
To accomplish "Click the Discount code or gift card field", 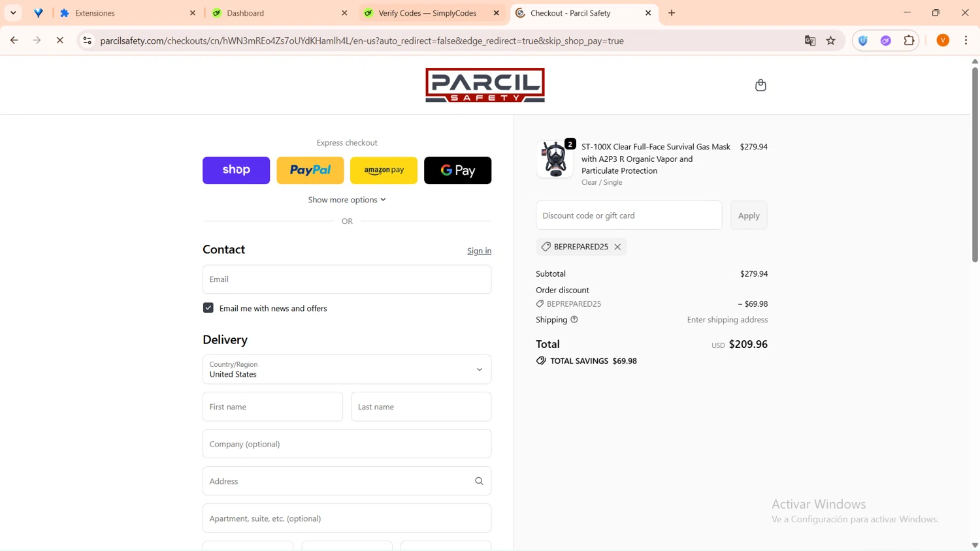I will tap(629, 215).
